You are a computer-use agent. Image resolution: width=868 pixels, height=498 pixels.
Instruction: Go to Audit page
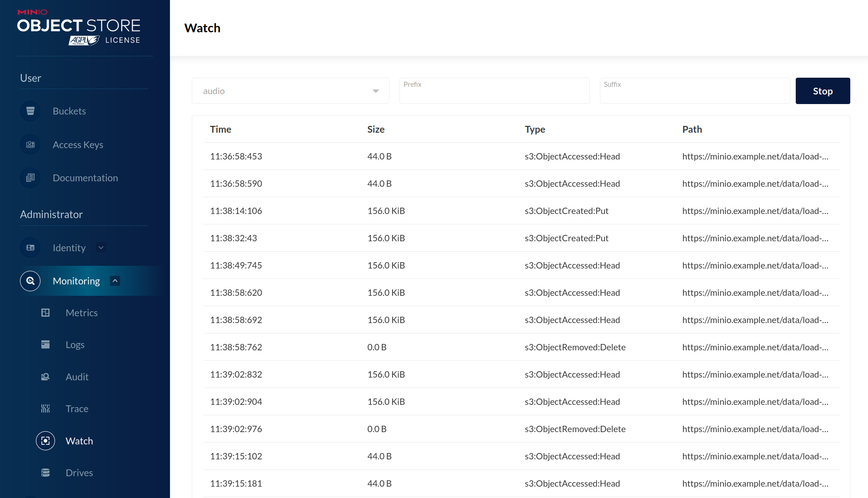(x=77, y=377)
